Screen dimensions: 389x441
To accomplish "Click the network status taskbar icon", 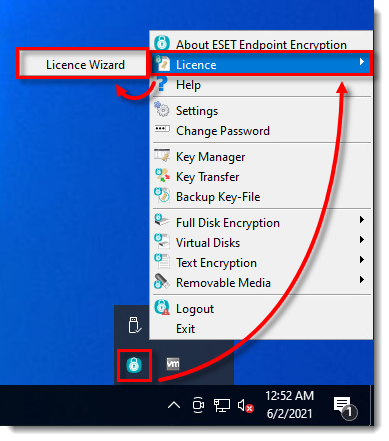I will (222, 405).
